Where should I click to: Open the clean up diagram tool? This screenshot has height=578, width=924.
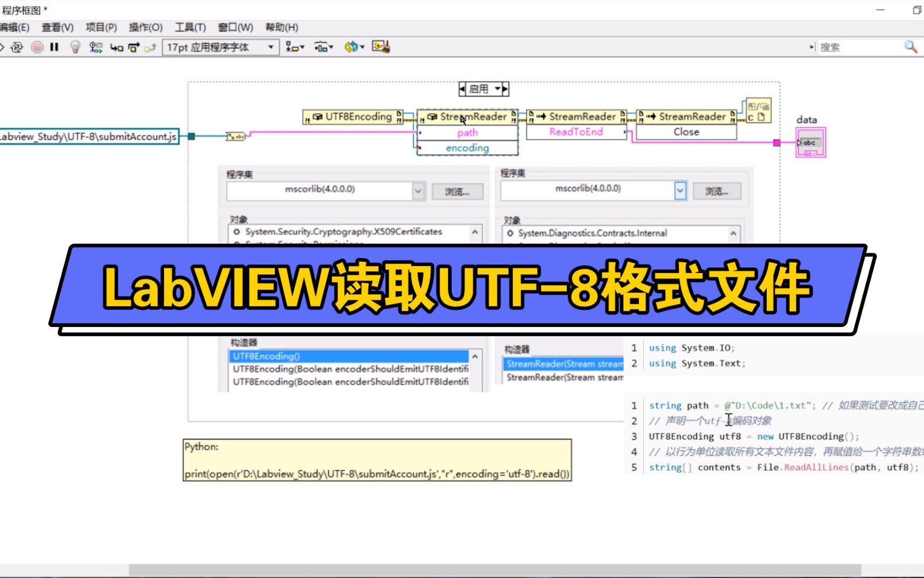pyautogui.click(x=381, y=47)
